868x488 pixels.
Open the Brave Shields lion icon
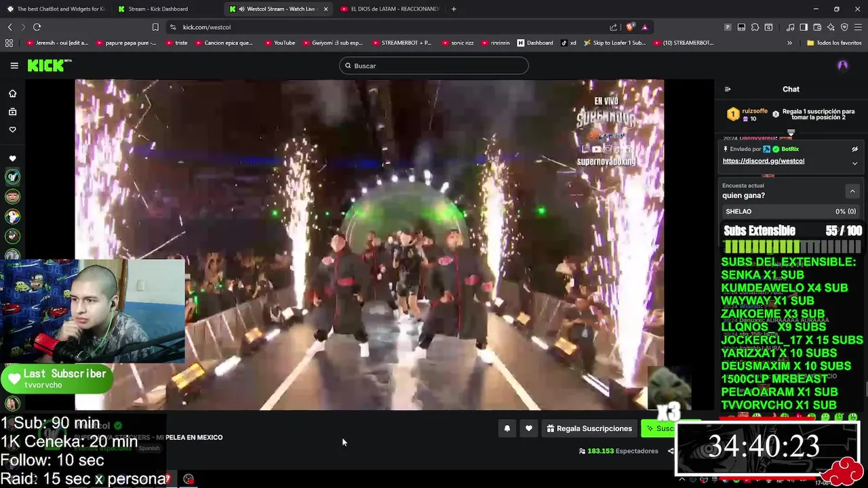pos(630,27)
